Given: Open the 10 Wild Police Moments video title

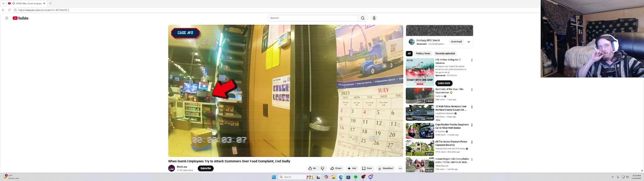Looking at the screenshot, I should 451,108.
